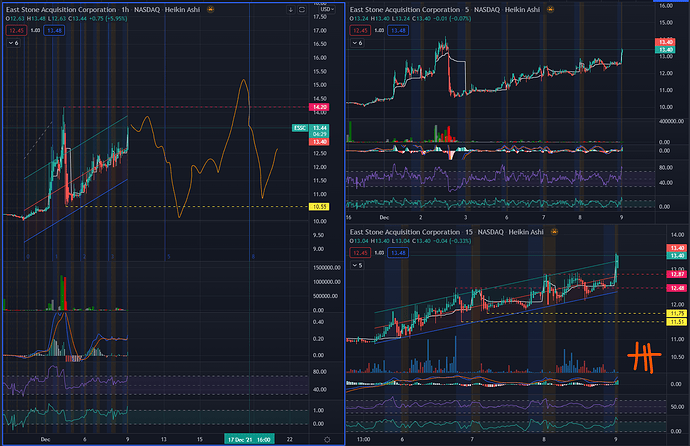Click the 12.45 sell button on the 15-minute chart
This screenshot has height=446, width=690.
(360, 253)
